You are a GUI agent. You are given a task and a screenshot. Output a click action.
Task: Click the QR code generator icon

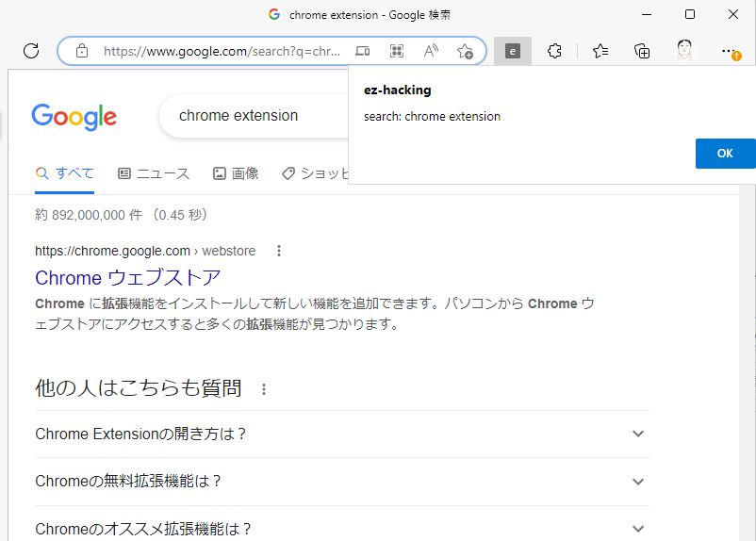[396, 51]
